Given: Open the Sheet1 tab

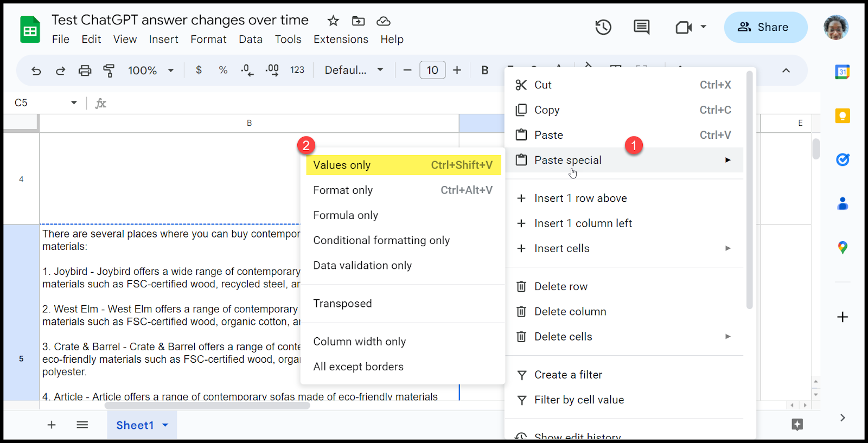Looking at the screenshot, I should pyautogui.click(x=136, y=425).
